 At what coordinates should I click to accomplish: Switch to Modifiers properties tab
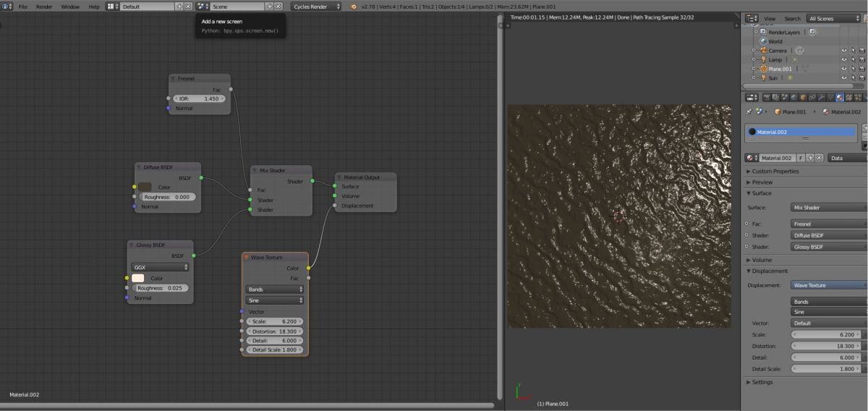tap(821, 97)
